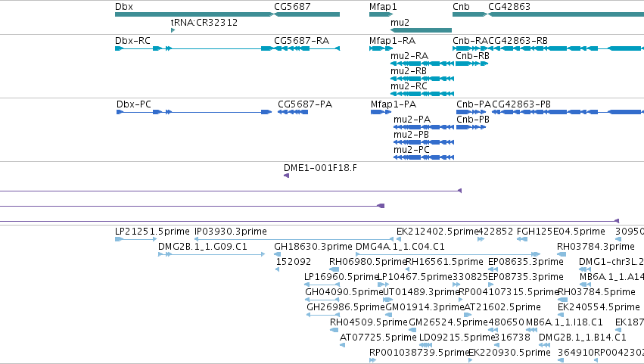Click the LD09215.5prime EST
Image resolution: width=644 pixels, height=364 pixels.
[425, 346]
